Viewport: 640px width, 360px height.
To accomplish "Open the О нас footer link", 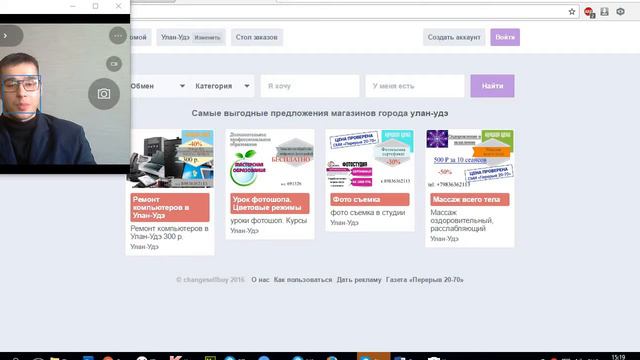I will click(x=260, y=280).
